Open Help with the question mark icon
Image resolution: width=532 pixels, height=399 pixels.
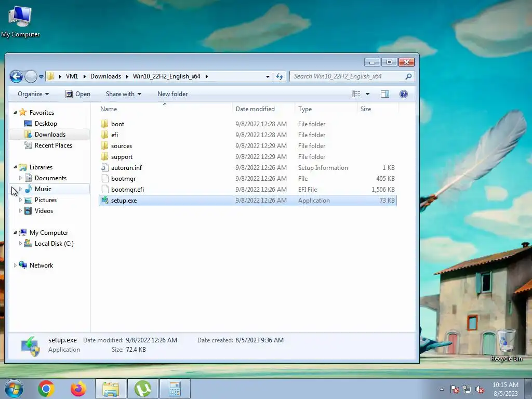click(x=403, y=94)
